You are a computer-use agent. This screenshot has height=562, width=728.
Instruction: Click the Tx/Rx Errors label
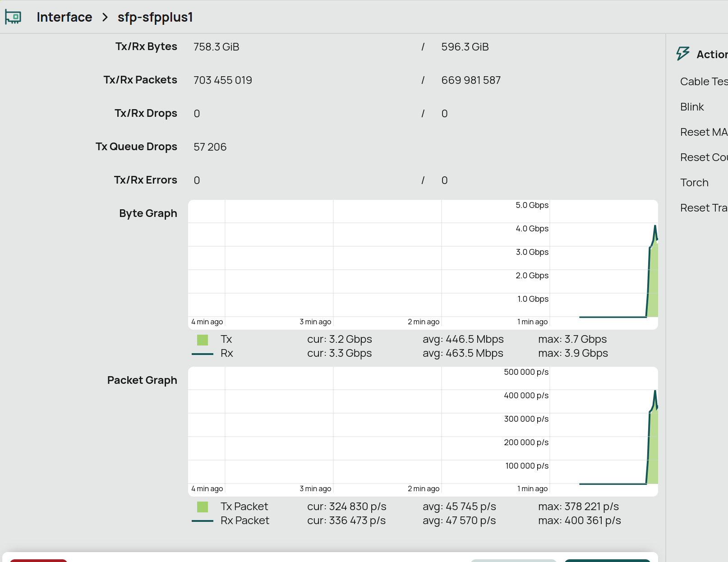coord(145,180)
